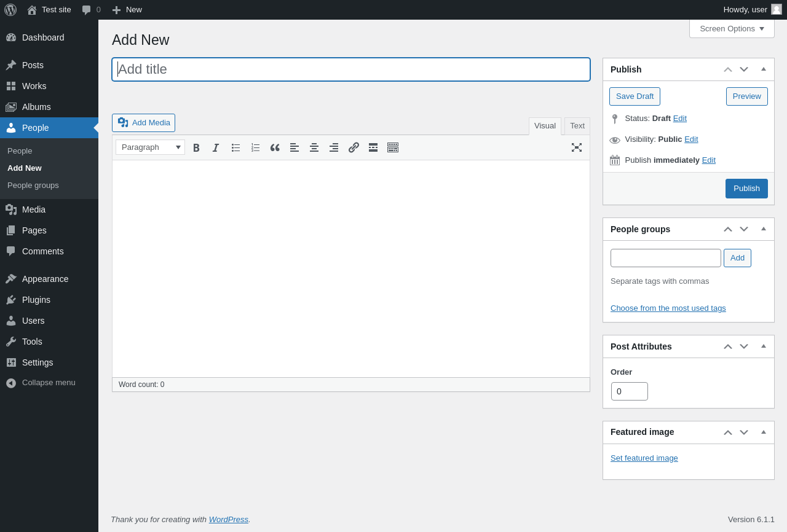Click the Preview button
This screenshot has width=787, height=532.
coord(747,96)
